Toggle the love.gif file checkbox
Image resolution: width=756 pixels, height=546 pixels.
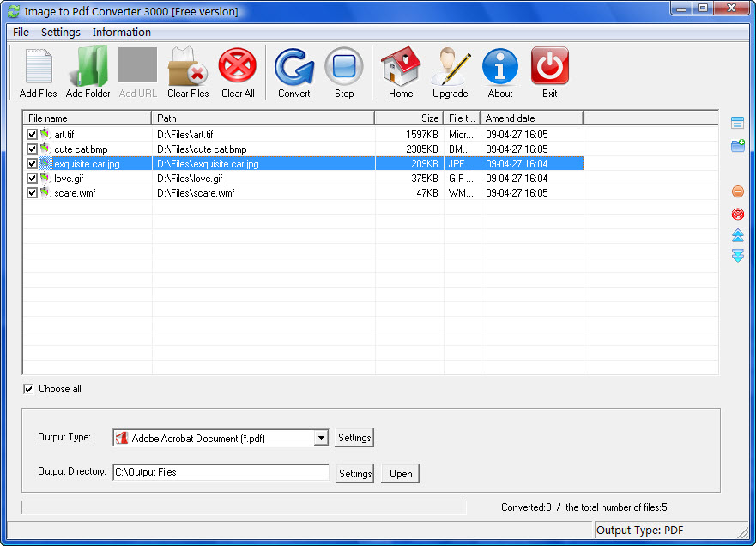[x=33, y=179]
